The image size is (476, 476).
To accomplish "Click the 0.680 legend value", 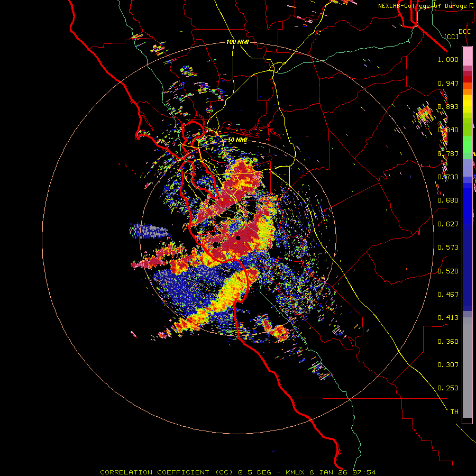I will coord(448,200).
